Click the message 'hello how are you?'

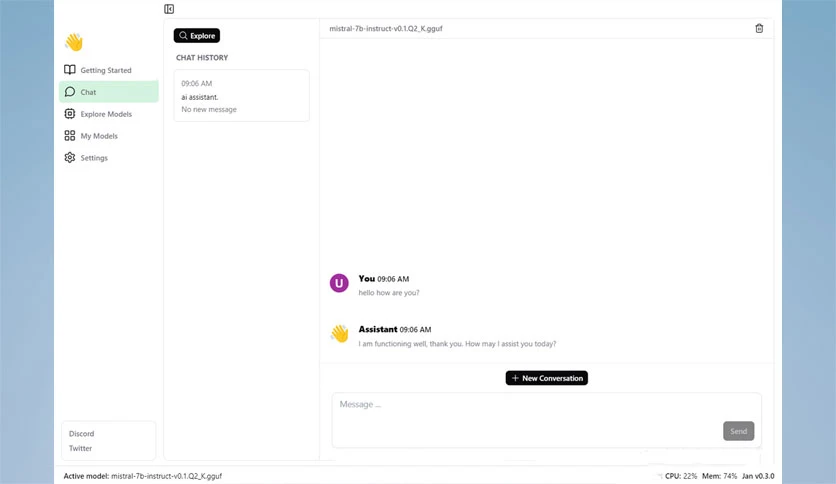coord(389,293)
